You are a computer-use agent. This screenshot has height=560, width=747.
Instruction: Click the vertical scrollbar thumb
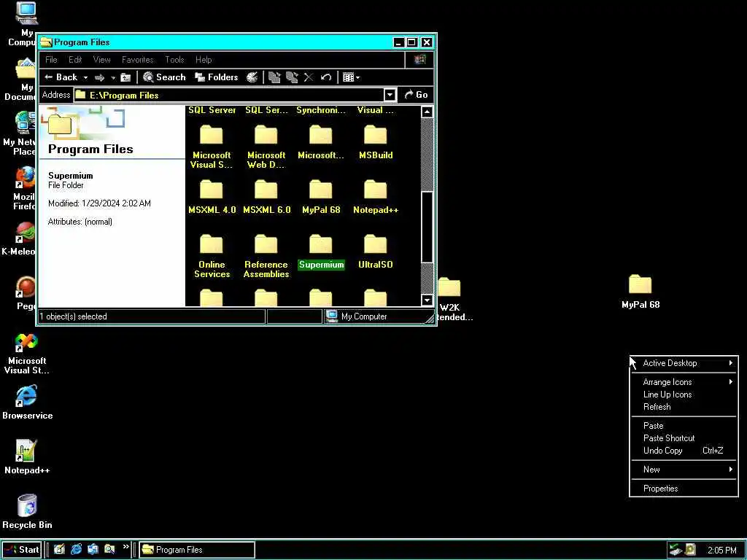pyautogui.click(x=427, y=227)
